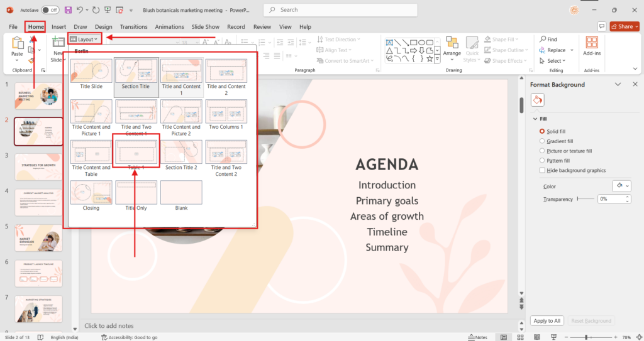Switch to Reading View in status bar
Image resolution: width=644 pixels, height=341 pixels.
537,337
